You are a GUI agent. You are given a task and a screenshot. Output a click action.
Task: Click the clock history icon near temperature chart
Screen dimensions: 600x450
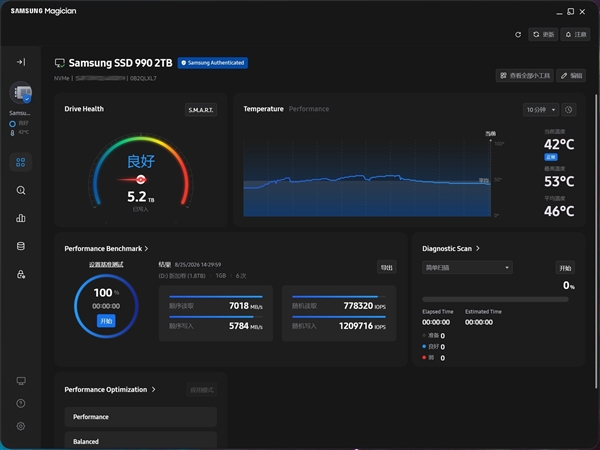click(569, 110)
